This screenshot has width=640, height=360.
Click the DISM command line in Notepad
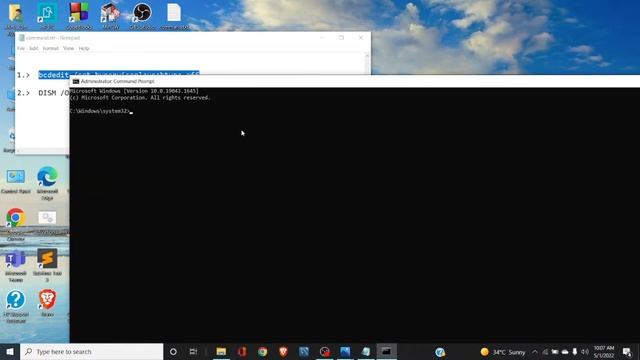pos(53,93)
